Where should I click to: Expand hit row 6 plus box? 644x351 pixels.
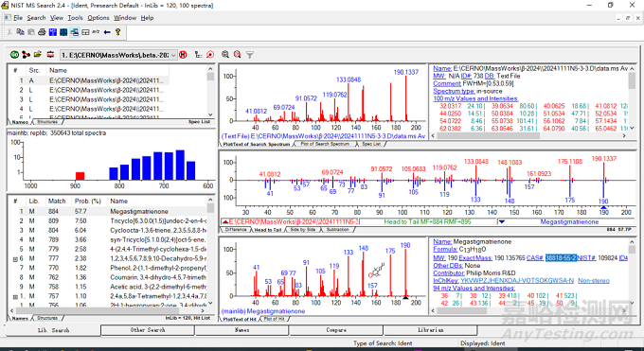click(x=15, y=259)
